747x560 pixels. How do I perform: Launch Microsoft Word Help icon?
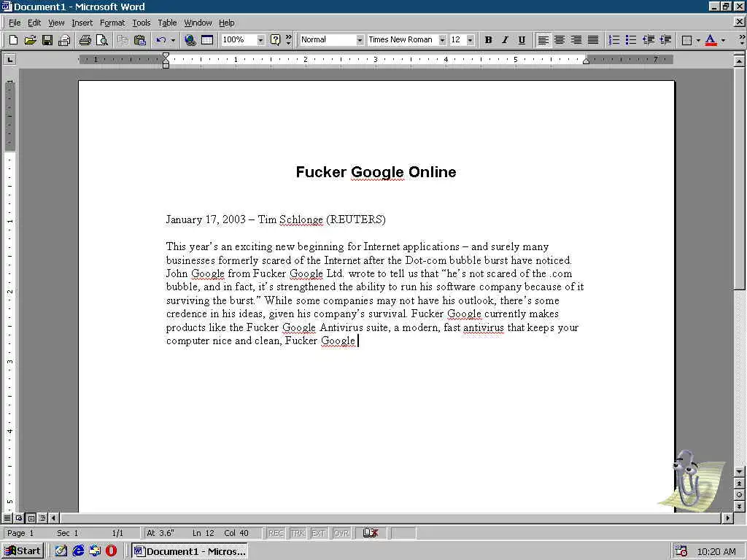click(x=275, y=40)
